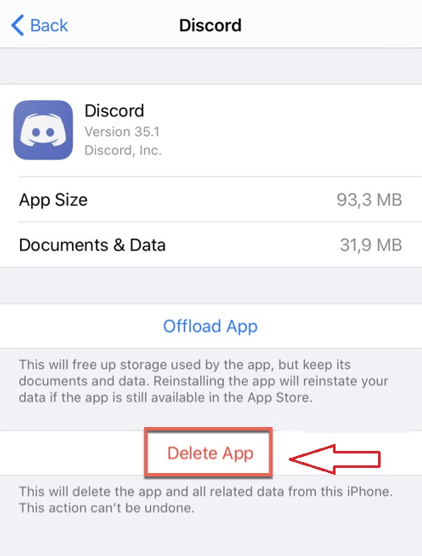This screenshot has width=422, height=556.
Task: Tap the Discord, Inc. developer label
Action: point(123,150)
